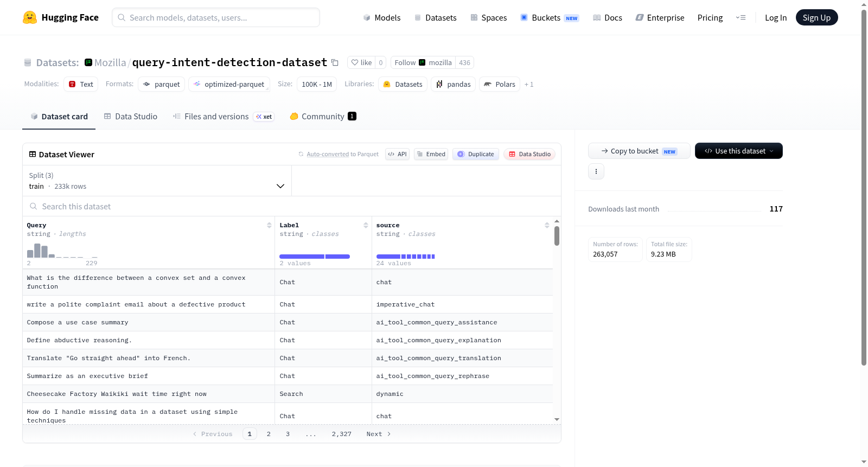Open the Community tab

tap(323, 116)
